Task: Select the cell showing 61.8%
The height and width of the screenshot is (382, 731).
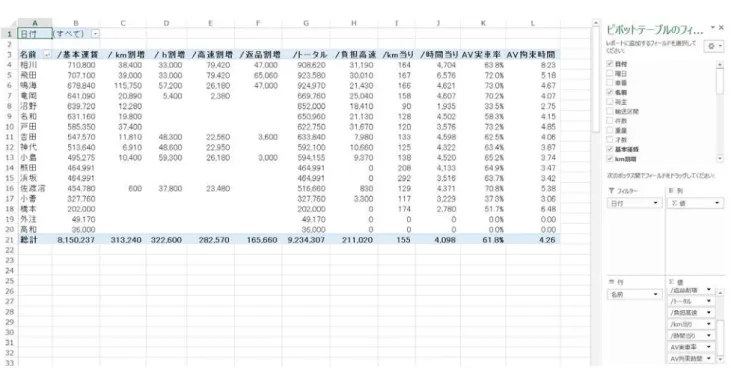Action: [483, 240]
